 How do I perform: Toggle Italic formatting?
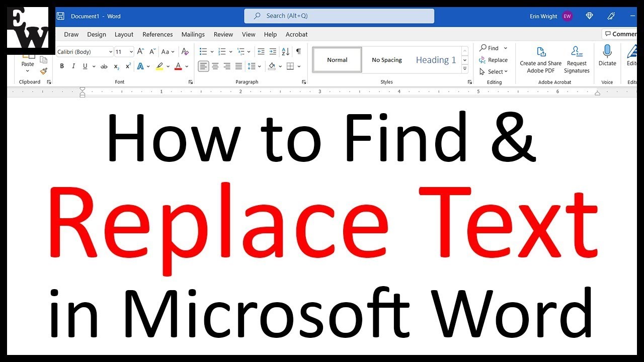point(73,66)
